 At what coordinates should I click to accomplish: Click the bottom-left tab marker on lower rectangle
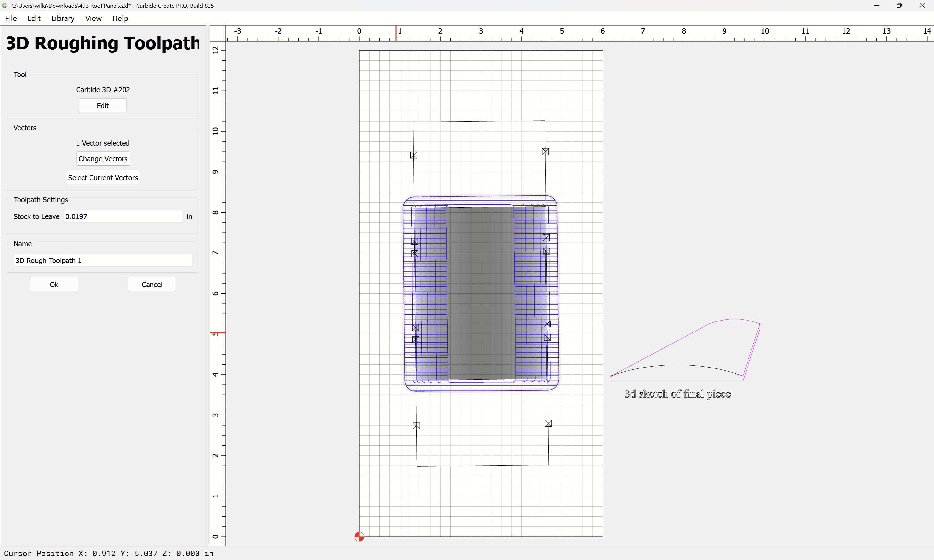(416, 426)
